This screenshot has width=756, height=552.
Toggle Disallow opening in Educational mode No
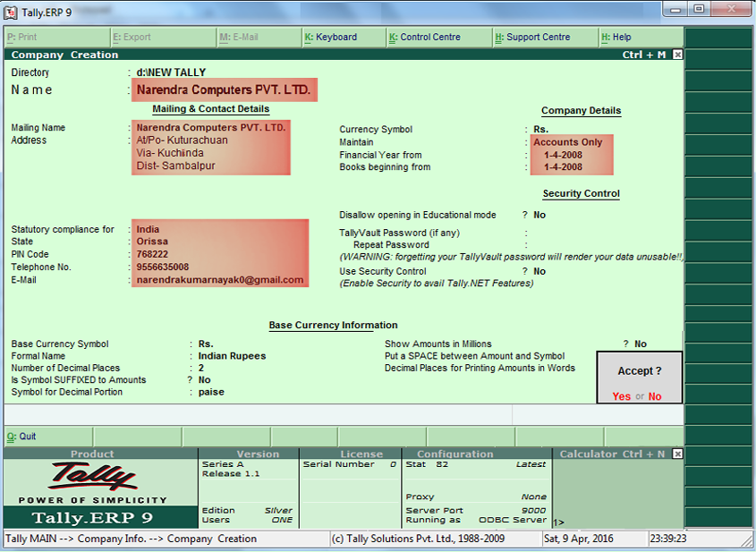(539, 215)
